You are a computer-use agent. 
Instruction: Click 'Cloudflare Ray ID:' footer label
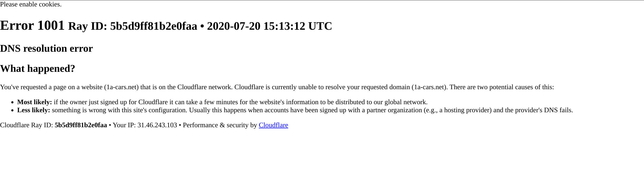point(27,125)
